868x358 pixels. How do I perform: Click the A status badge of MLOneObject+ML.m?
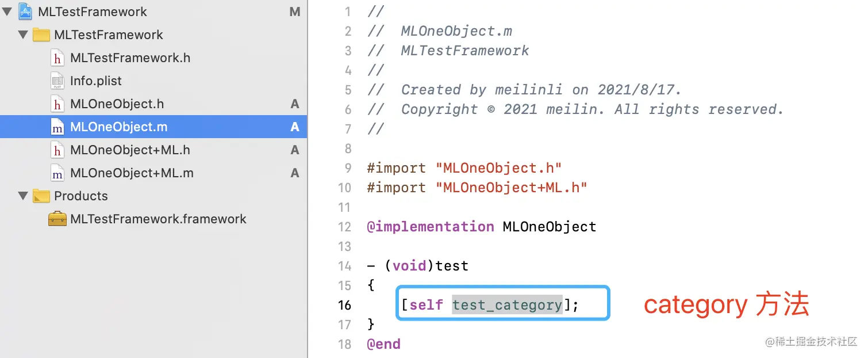295,173
